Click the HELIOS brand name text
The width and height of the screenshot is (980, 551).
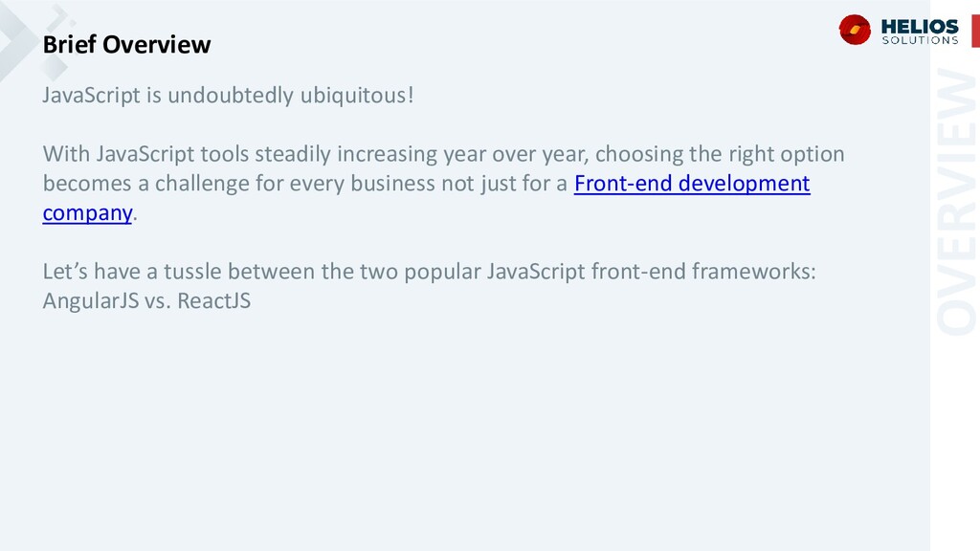920,26
